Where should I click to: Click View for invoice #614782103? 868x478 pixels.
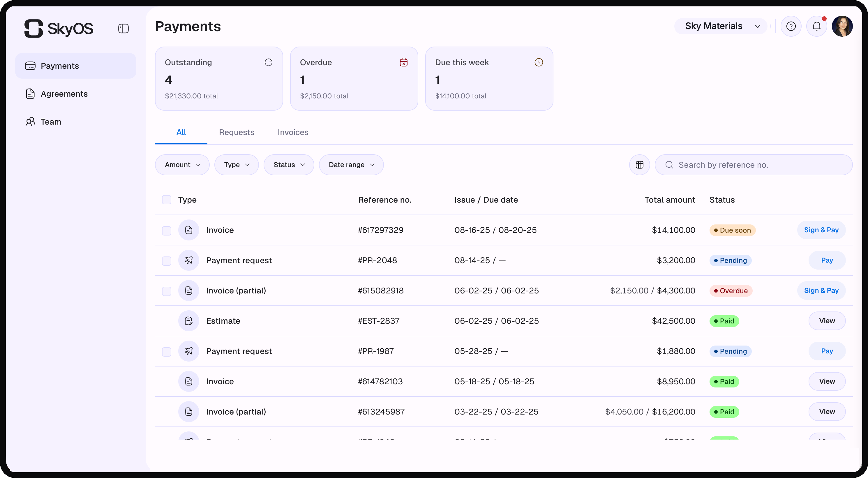pyautogui.click(x=827, y=382)
